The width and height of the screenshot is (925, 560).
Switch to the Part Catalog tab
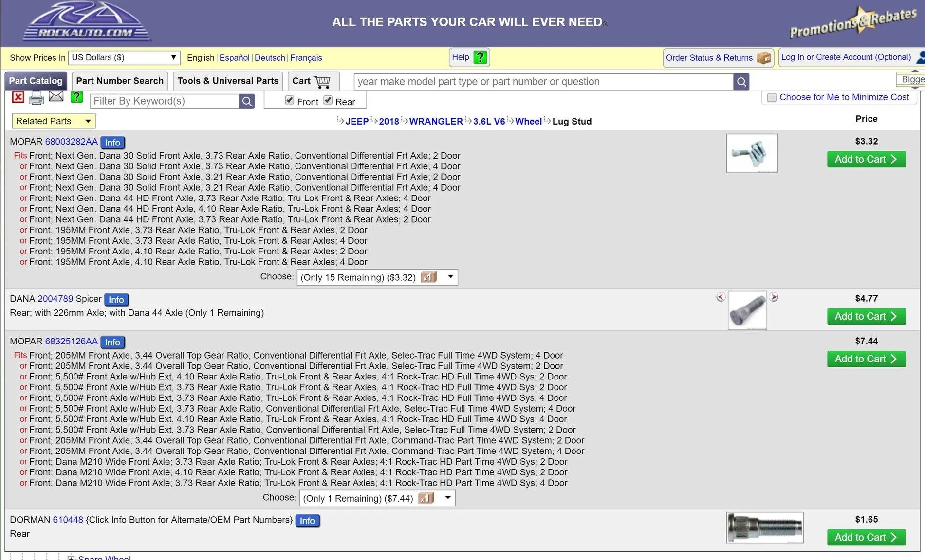36,81
